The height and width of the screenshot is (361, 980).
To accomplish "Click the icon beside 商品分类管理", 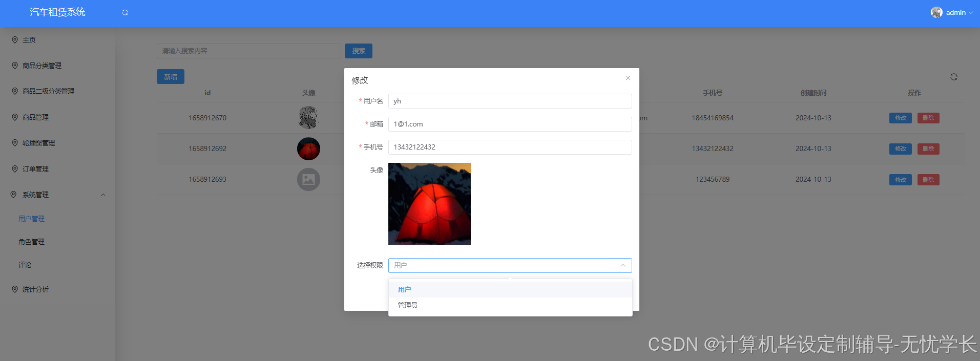I will tap(15, 65).
